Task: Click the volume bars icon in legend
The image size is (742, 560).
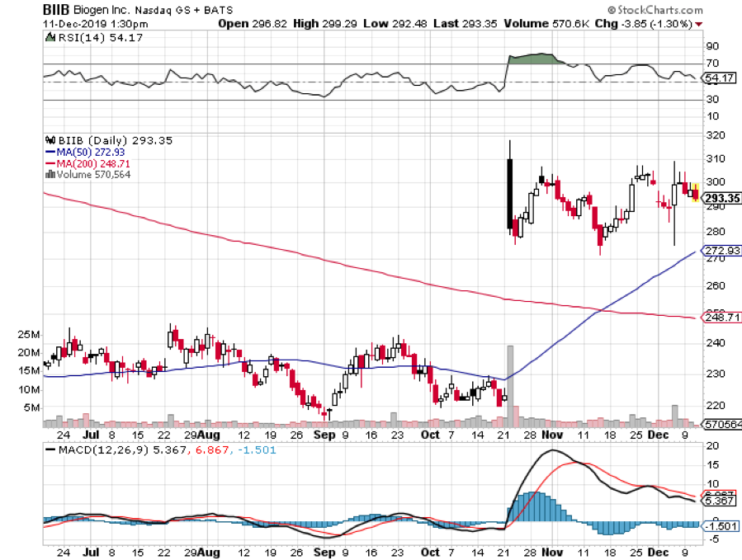Action: (x=49, y=174)
